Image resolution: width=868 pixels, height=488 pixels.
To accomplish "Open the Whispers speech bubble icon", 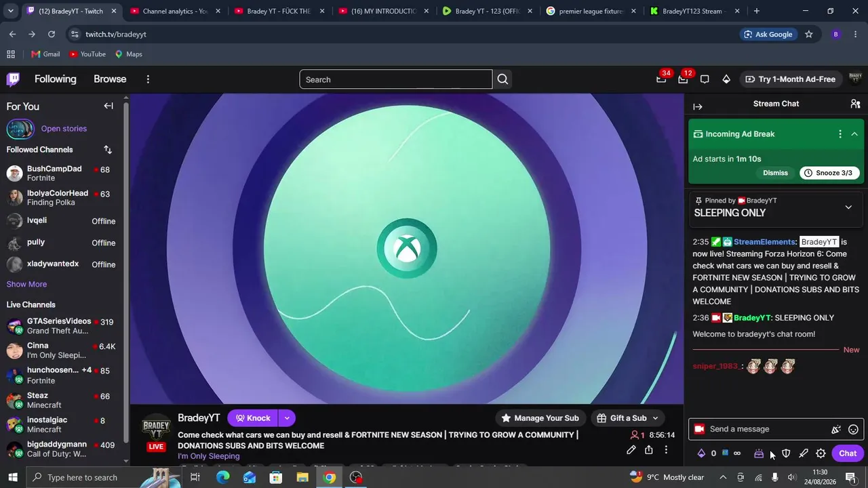I will tap(705, 79).
